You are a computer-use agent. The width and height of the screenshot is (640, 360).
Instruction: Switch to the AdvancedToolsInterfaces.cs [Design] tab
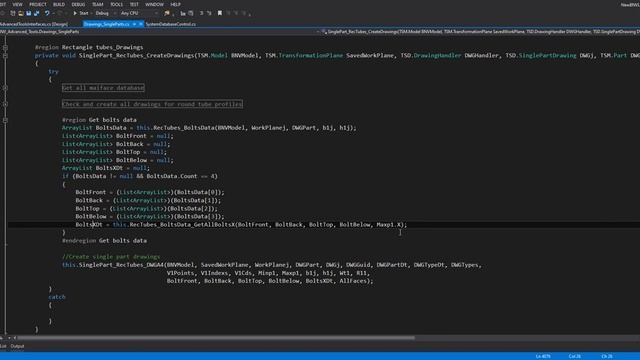pyautogui.click(x=33, y=24)
